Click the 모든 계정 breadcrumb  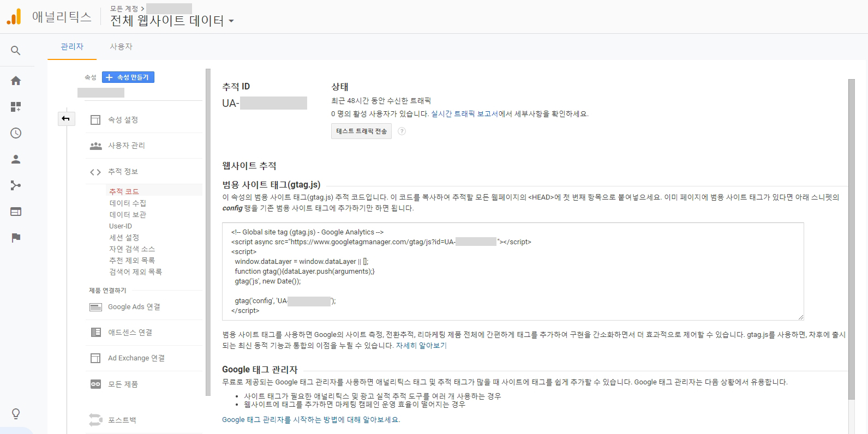[124, 8]
